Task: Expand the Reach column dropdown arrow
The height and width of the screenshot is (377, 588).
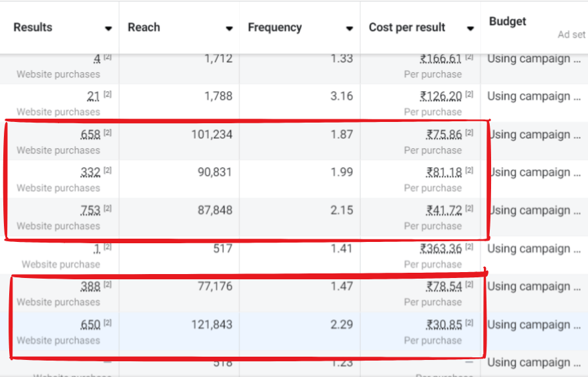Action: coord(229,28)
